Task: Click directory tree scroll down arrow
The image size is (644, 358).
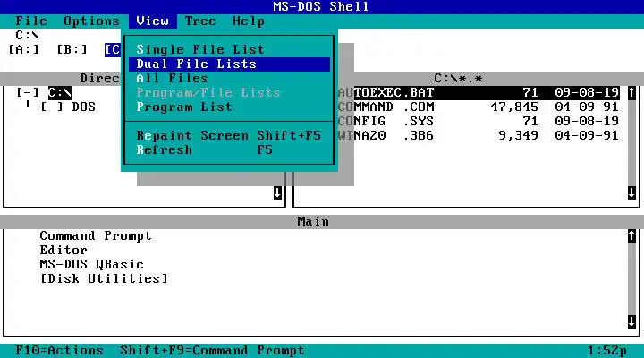Action: coord(277,192)
